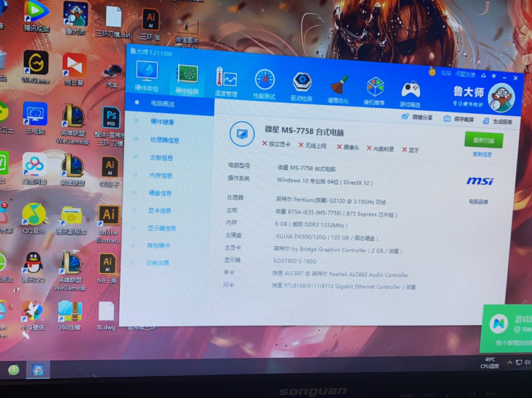Click the 复制信息 copy info link
Viewport: 532px width, 398px height.
pos(482,154)
